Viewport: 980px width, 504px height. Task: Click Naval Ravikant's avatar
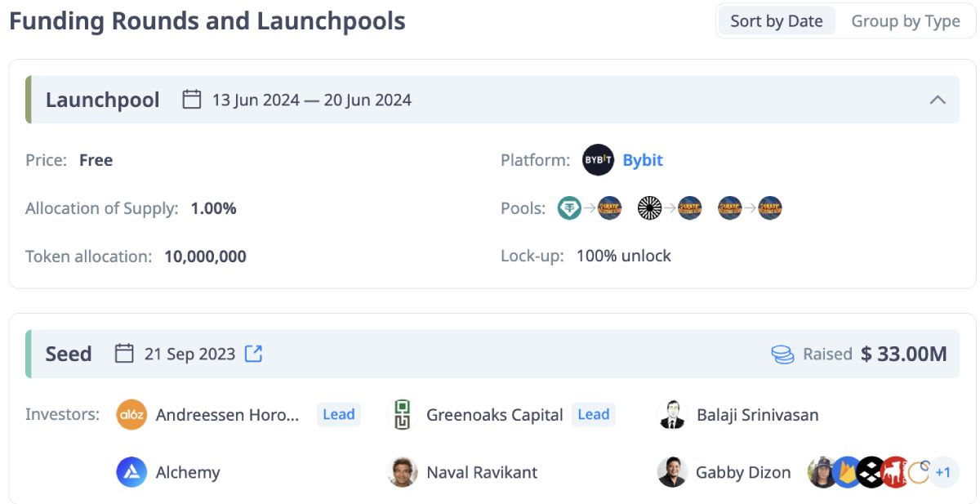403,472
